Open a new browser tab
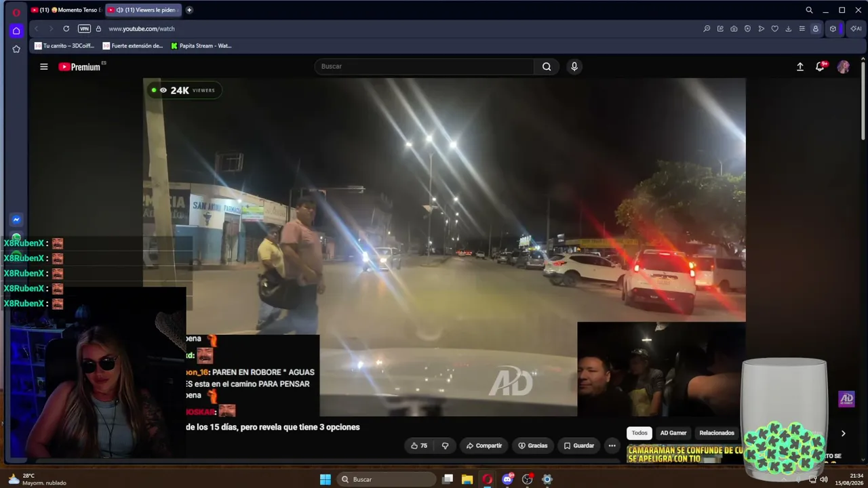This screenshot has height=488, width=868. [x=189, y=10]
